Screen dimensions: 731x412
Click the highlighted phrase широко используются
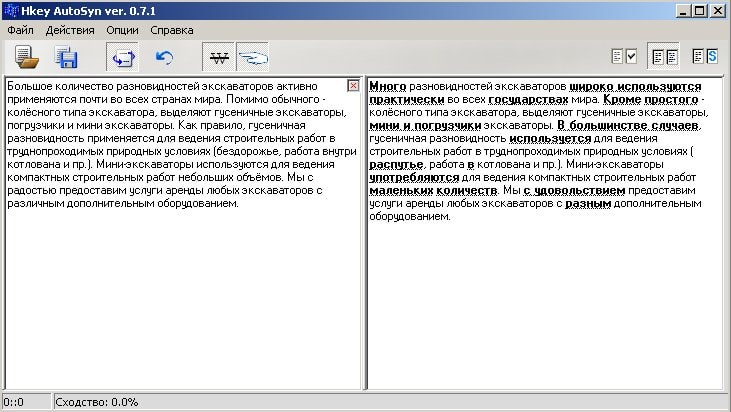tap(635, 87)
